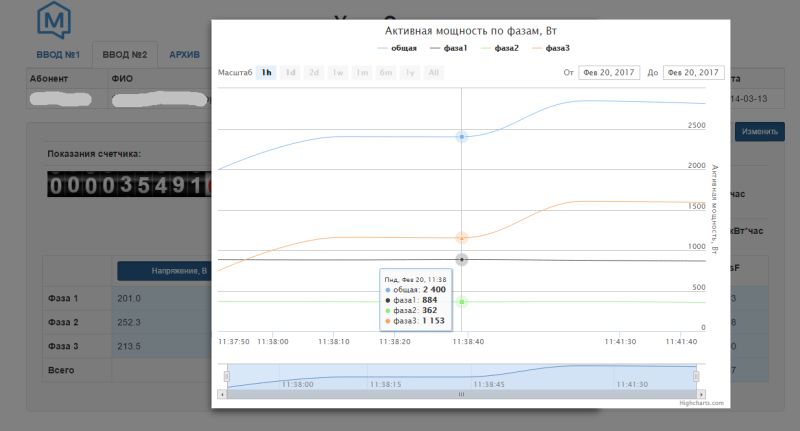
Task: Click navigator left scroll arrow
Action: [x=223, y=394]
